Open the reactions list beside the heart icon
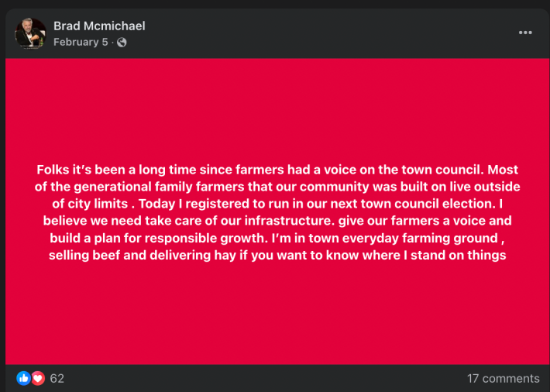Image resolution: width=550 pixels, height=392 pixels. [57, 379]
